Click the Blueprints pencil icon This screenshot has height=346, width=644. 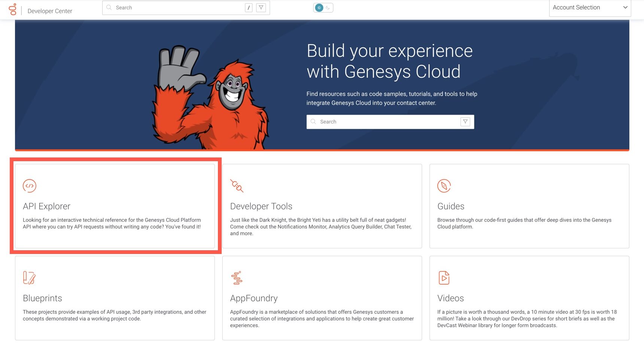(29, 278)
